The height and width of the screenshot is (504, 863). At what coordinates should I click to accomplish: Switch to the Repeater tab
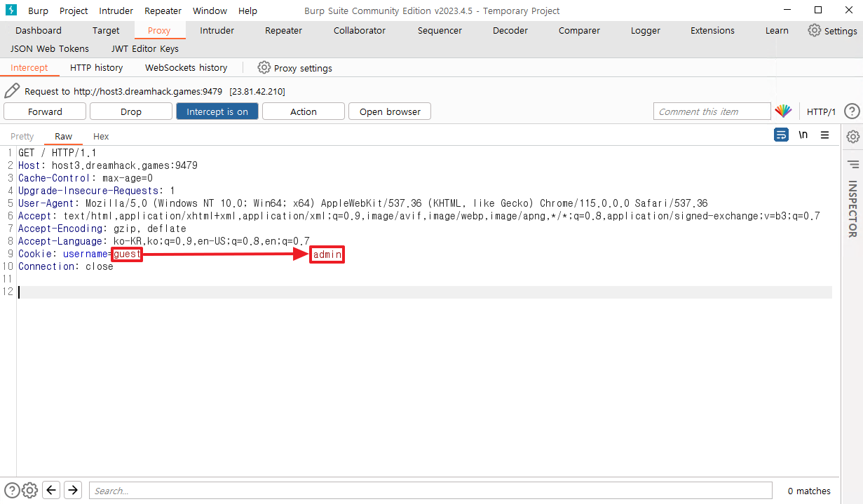pos(284,31)
